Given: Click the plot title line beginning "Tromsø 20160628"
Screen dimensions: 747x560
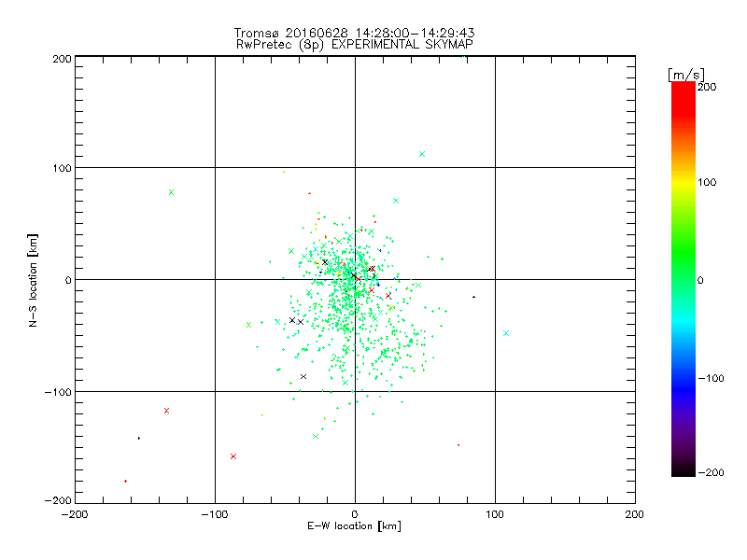Looking at the screenshot, I should tap(354, 33).
